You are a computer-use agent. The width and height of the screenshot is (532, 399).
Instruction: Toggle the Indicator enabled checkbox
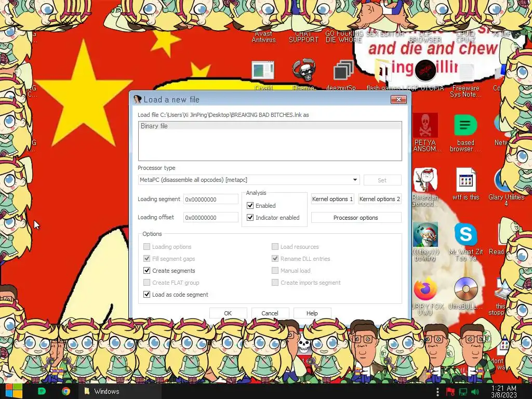(x=250, y=218)
